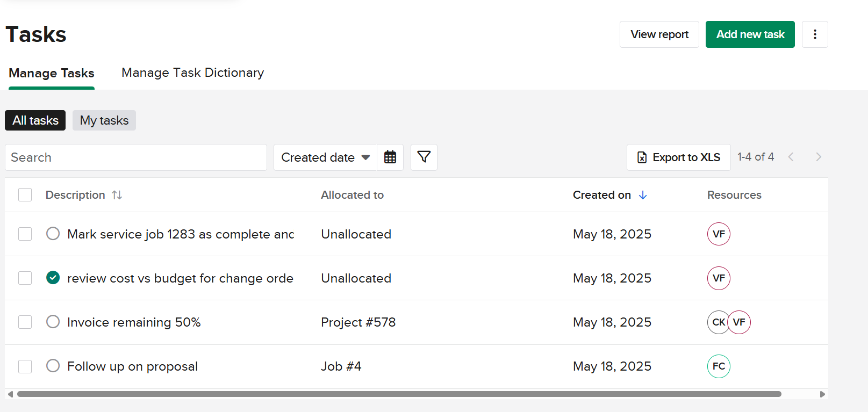Click the Search input field
The height and width of the screenshot is (412, 868).
(x=136, y=157)
